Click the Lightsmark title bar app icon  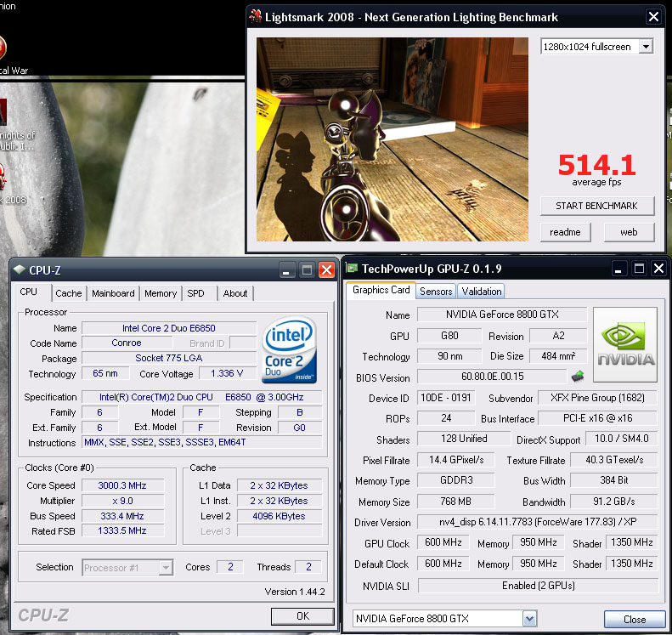click(256, 16)
